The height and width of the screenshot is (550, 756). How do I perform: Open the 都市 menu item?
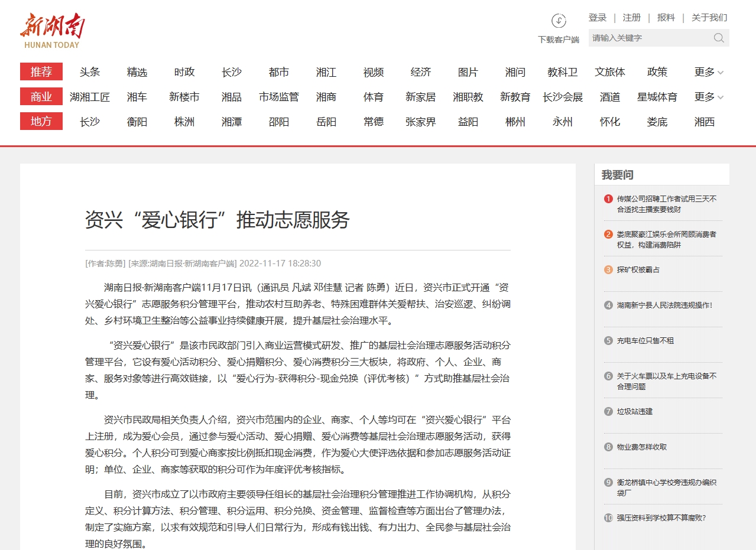point(279,72)
